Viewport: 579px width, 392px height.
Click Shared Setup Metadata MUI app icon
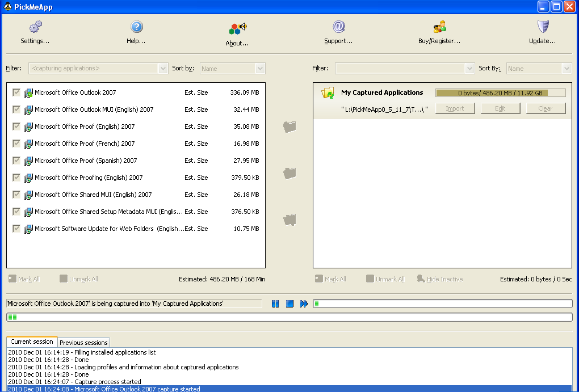[28, 212]
